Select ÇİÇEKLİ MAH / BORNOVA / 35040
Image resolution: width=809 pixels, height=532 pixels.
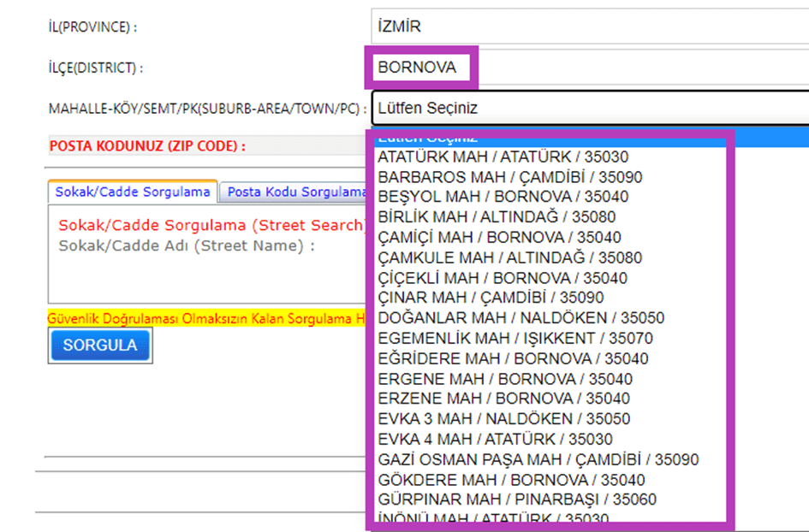502,278
